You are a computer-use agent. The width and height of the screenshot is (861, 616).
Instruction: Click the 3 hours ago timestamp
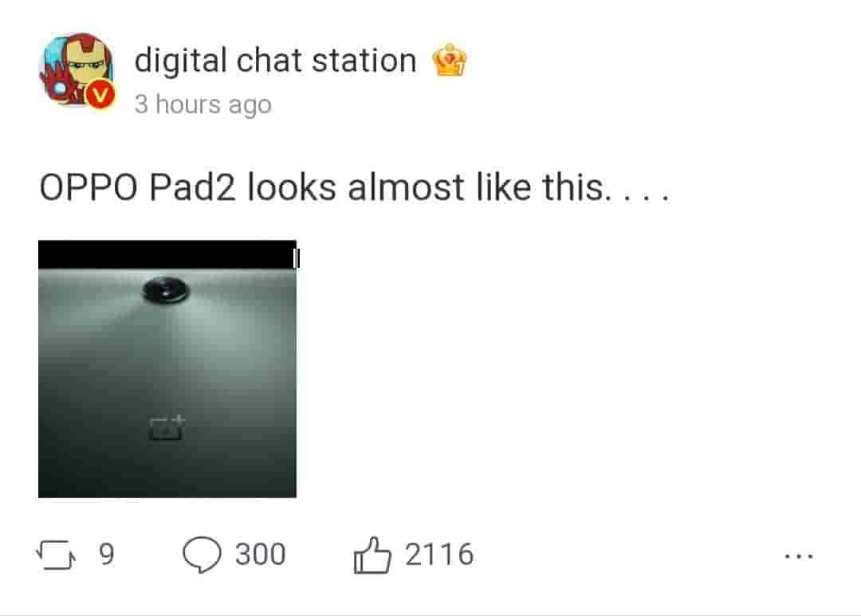click(203, 104)
